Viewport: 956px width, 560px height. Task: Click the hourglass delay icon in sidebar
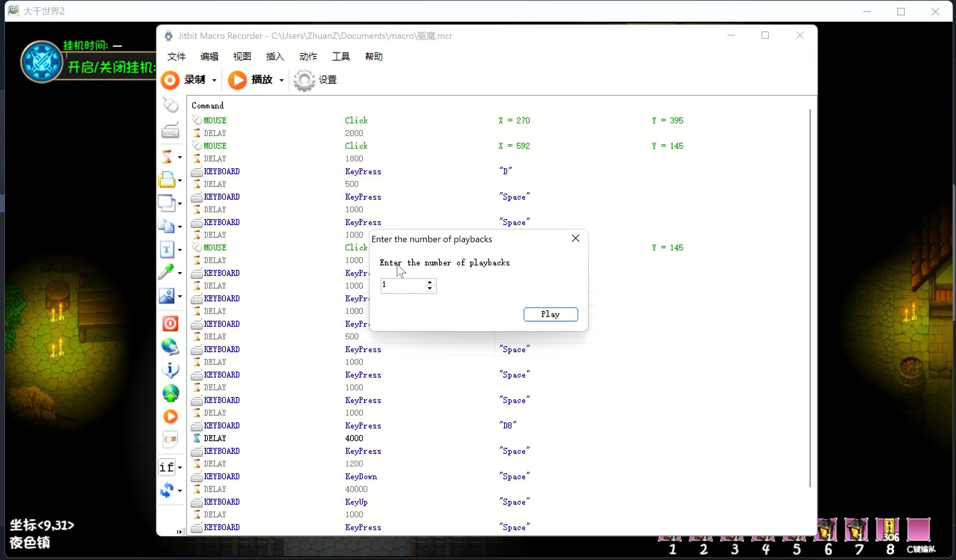pyautogui.click(x=167, y=157)
